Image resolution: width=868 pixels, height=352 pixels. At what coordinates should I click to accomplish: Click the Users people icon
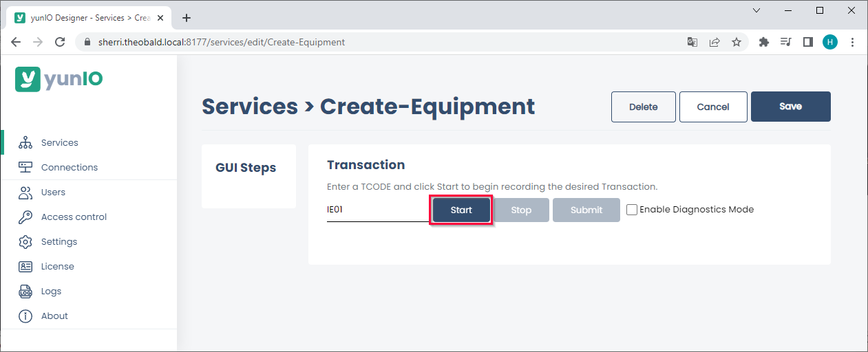25,192
